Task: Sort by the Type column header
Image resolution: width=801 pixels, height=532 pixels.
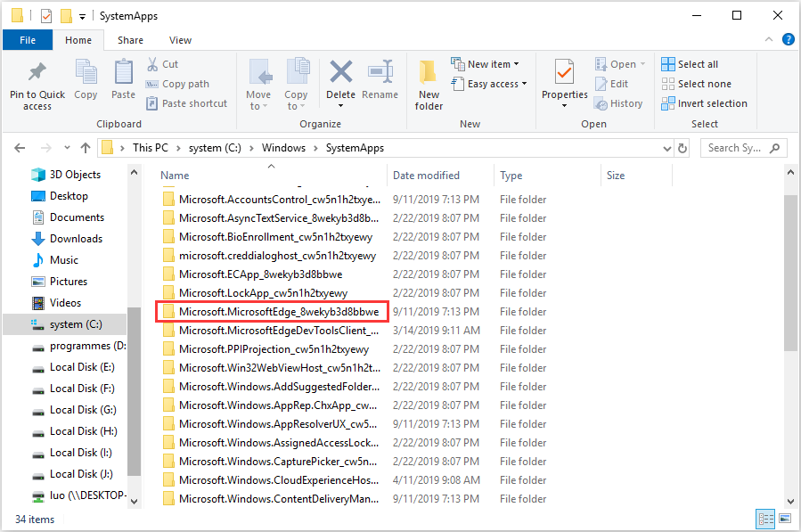Action: [511, 176]
